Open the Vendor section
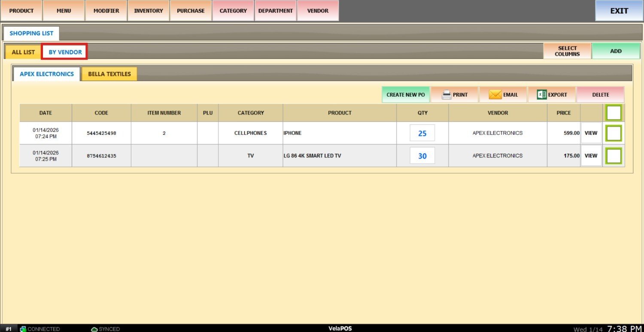This screenshot has width=644, height=332. [x=318, y=11]
